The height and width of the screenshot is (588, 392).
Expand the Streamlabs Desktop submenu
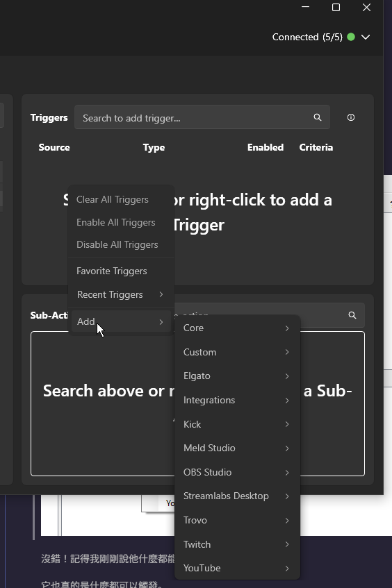(x=237, y=496)
